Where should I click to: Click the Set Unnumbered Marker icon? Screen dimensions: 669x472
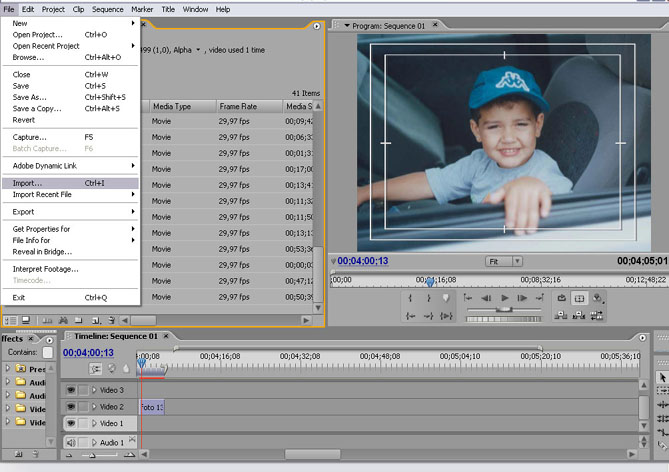[446, 298]
